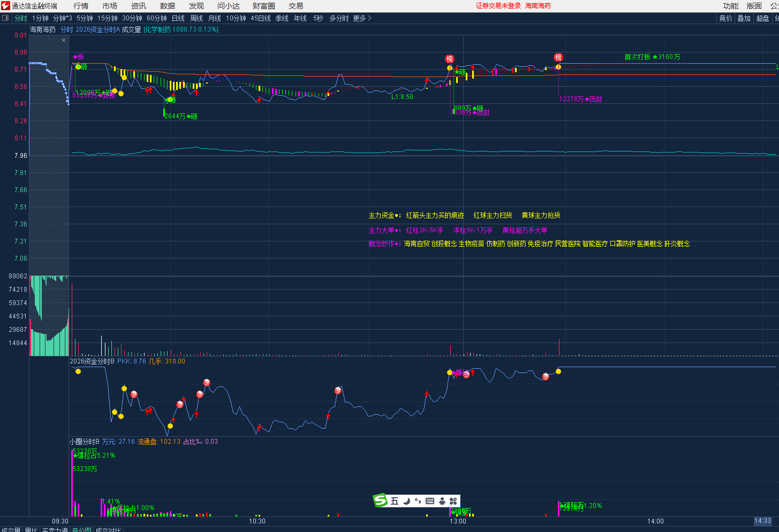
Task: Open Sogou toolbox four-squares icon
Action: coord(453,501)
